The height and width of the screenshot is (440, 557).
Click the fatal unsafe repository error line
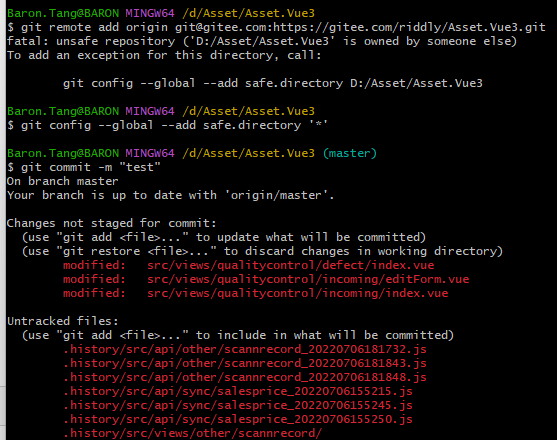click(262, 41)
